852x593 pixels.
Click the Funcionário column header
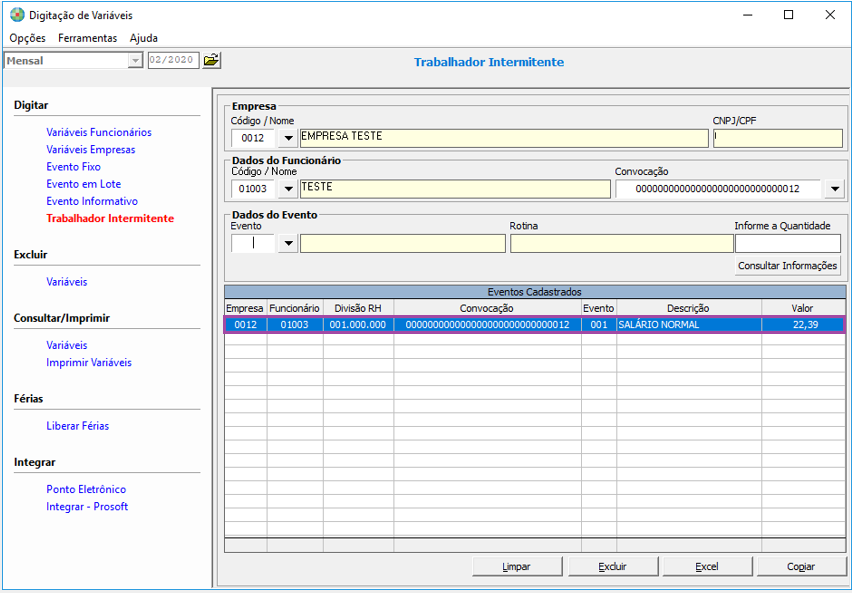pos(295,308)
